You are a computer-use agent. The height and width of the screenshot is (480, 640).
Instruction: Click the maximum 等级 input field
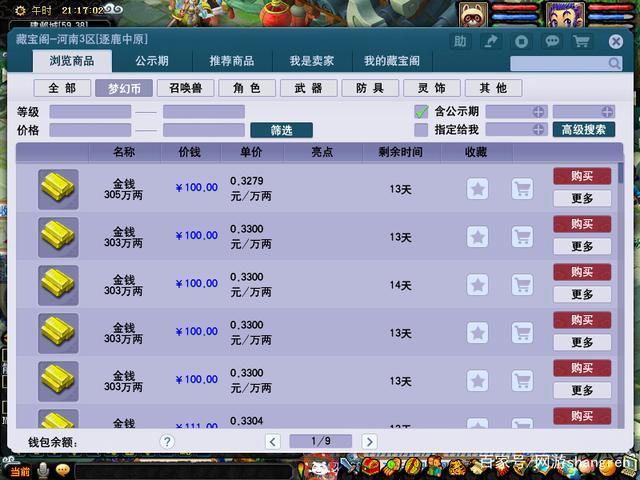pyautogui.click(x=204, y=112)
